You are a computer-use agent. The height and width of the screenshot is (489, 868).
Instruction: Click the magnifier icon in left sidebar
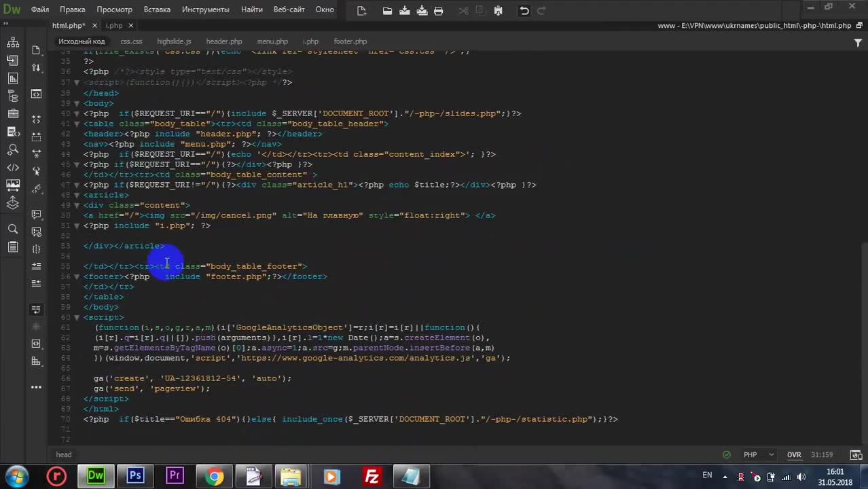point(13,230)
